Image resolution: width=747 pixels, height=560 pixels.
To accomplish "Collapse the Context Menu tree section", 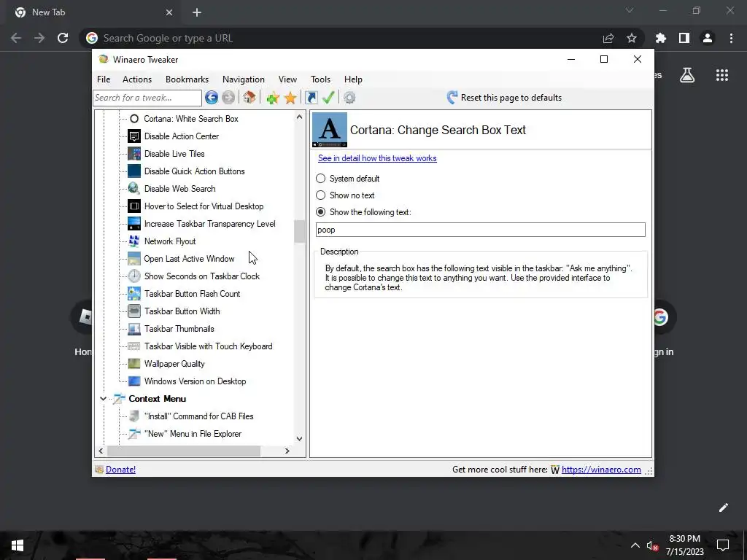I will coord(103,399).
